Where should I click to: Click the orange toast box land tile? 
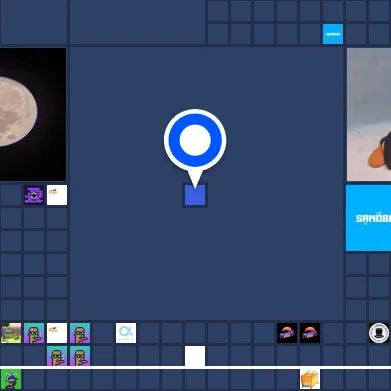tap(310, 379)
